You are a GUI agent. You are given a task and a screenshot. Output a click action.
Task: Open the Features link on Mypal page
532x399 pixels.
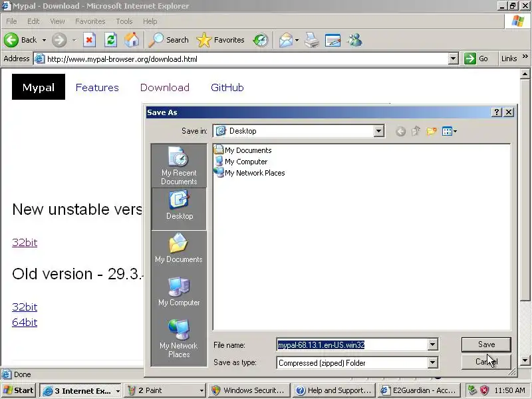97,88
